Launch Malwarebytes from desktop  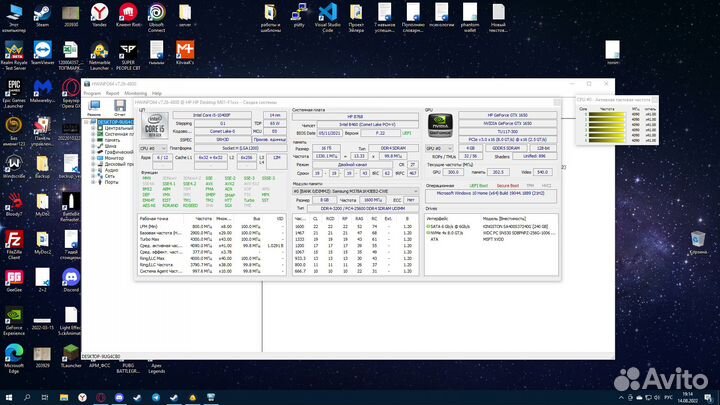pos(42,90)
